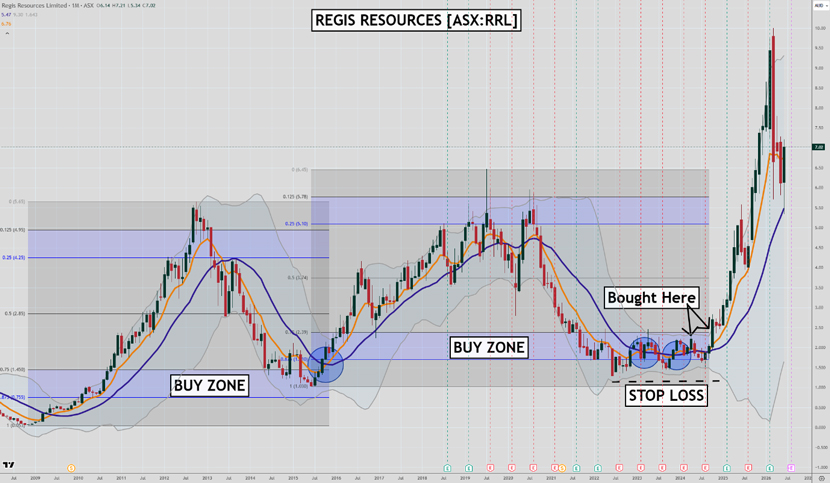Click the orange dividend marker near 2021
Screen dimensions: 830x483
[x=562, y=468]
